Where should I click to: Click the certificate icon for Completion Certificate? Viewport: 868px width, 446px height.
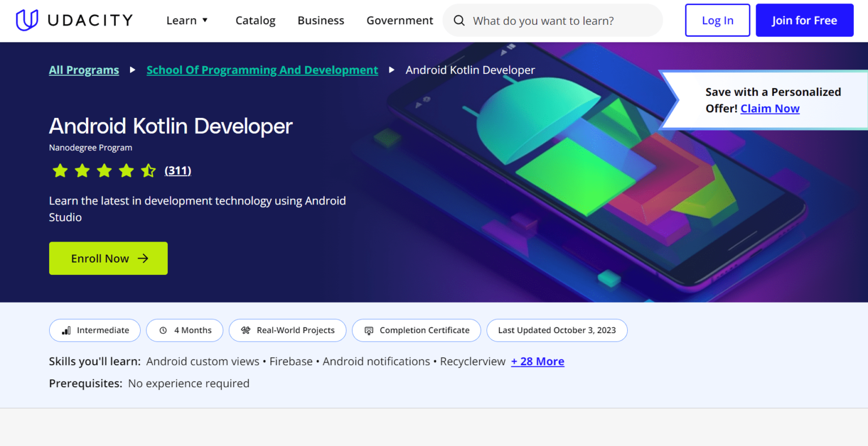(x=369, y=330)
